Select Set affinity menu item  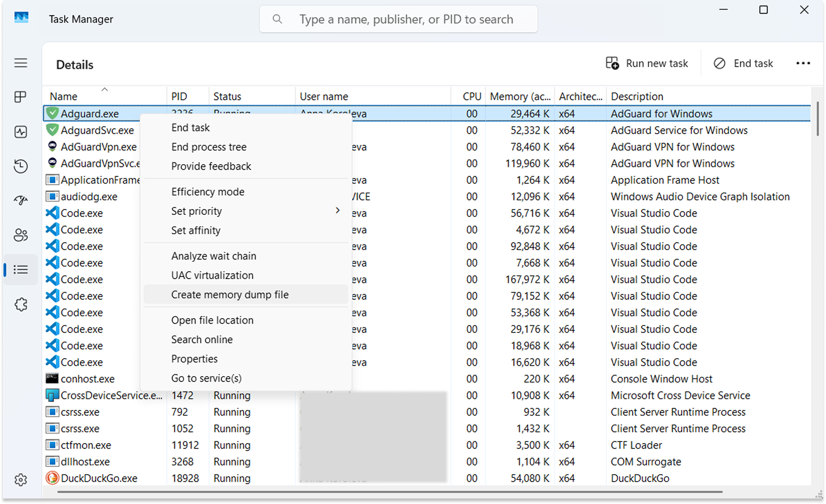coord(246,230)
